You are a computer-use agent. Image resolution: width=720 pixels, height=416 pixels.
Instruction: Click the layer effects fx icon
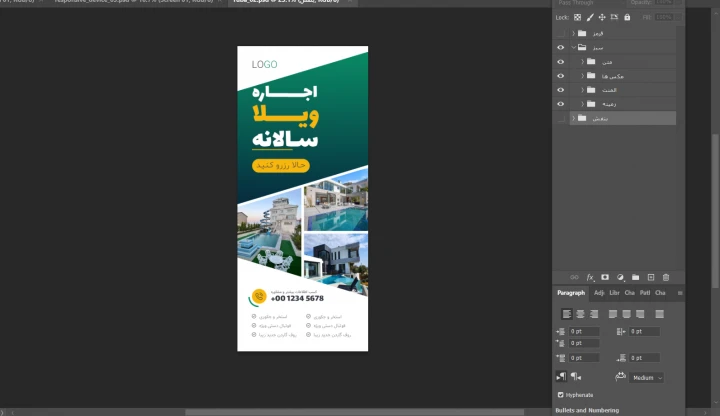click(x=590, y=277)
